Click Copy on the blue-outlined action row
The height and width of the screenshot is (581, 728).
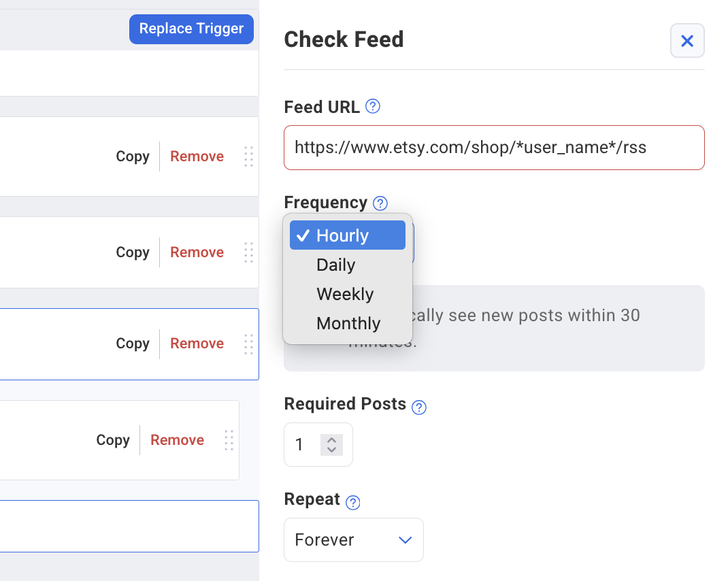pos(133,344)
